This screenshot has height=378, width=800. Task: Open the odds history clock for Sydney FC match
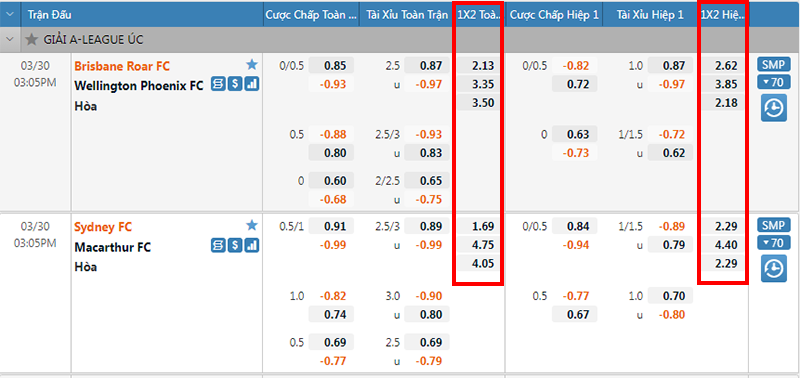[x=774, y=269]
